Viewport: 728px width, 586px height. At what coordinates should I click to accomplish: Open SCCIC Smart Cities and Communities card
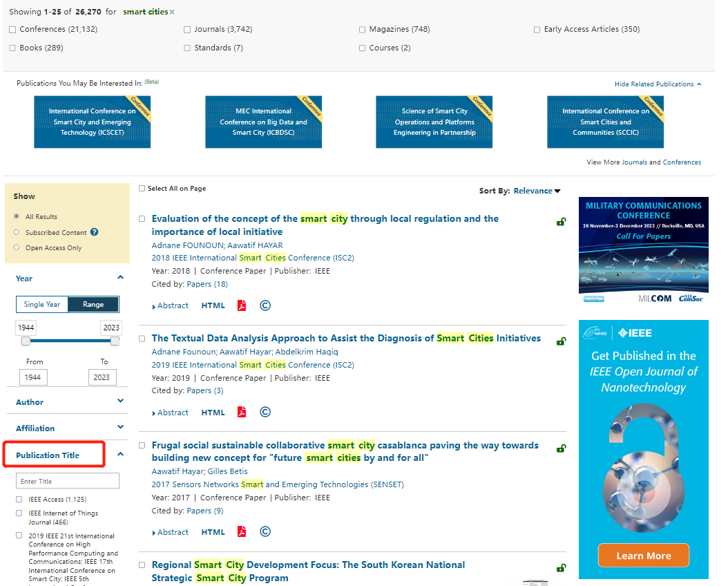pos(606,122)
